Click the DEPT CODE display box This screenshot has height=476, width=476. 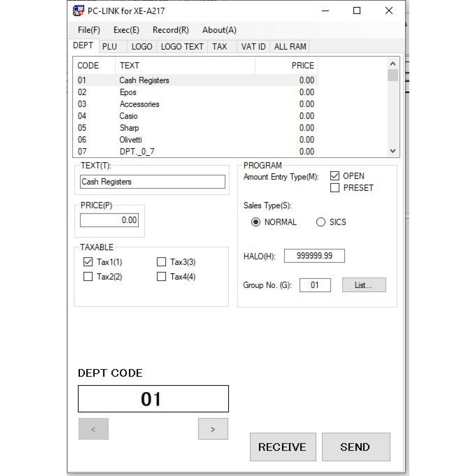tap(153, 399)
